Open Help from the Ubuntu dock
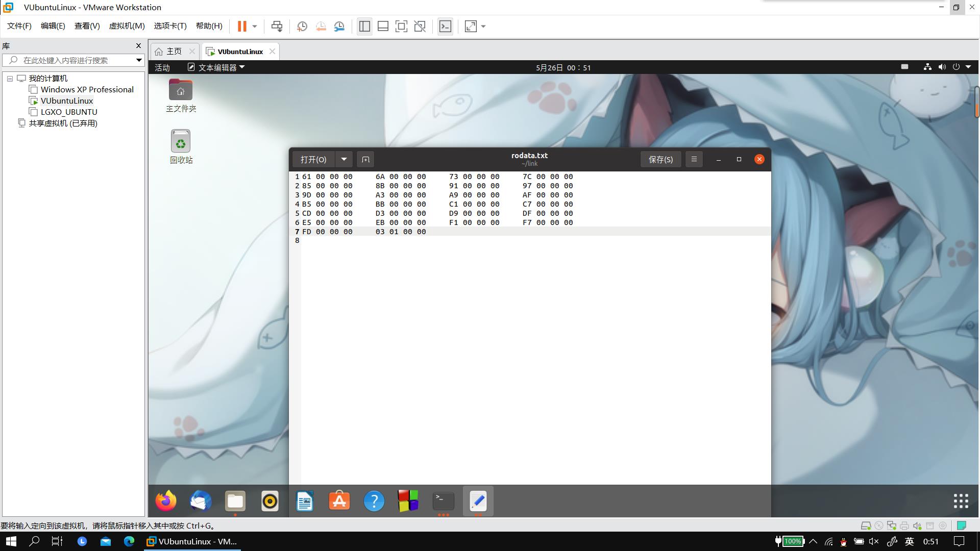 click(x=374, y=501)
